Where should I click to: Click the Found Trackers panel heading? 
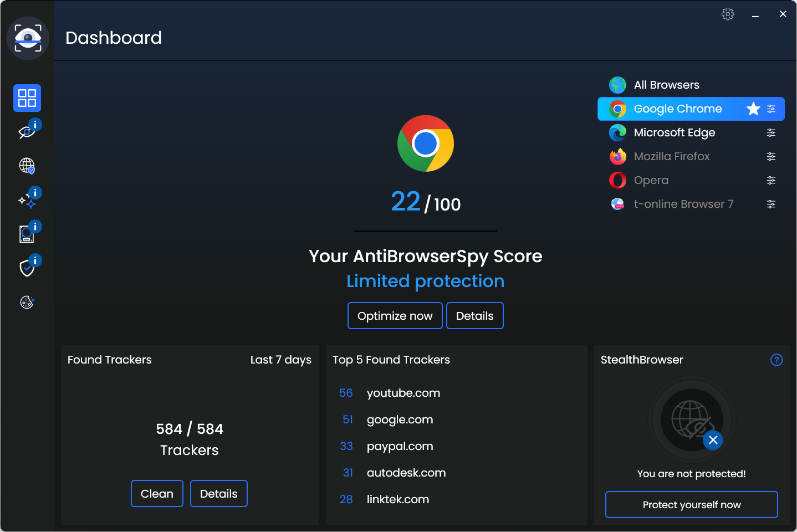click(110, 360)
